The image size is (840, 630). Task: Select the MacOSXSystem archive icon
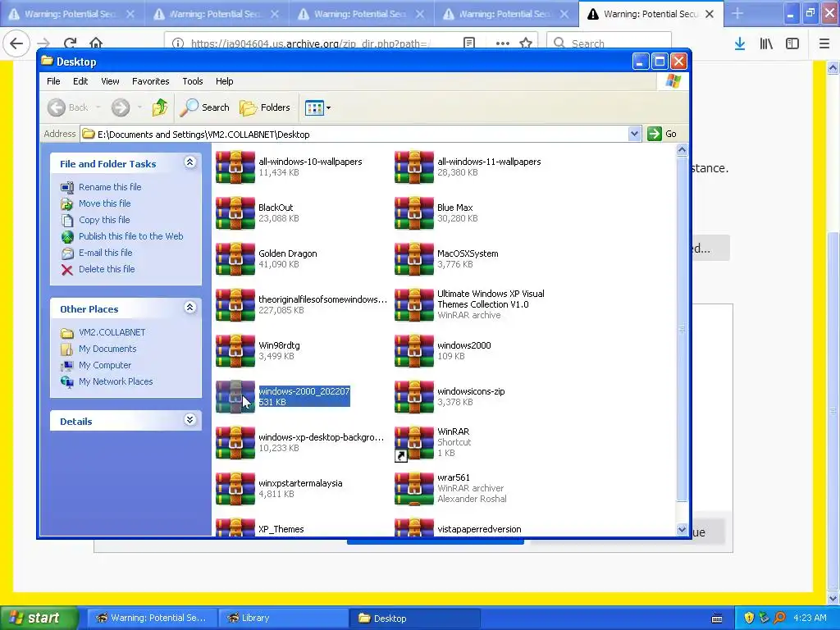point(414,258)
